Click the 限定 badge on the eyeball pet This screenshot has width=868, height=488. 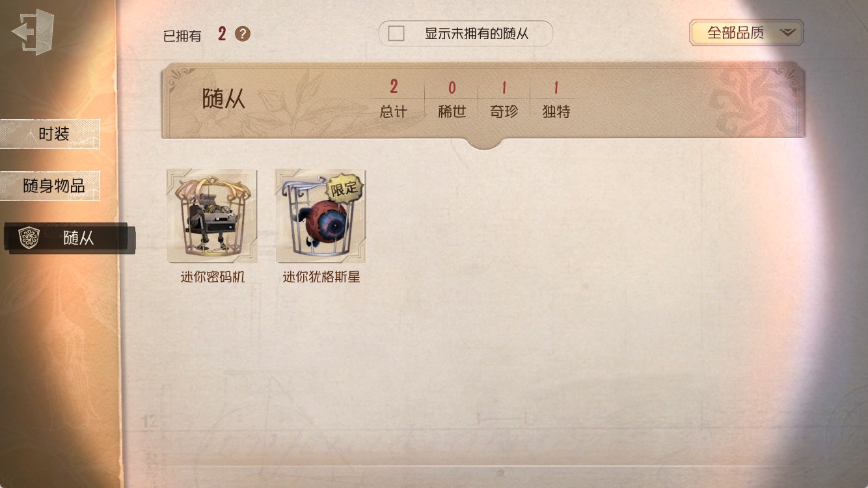pos(344,189)
